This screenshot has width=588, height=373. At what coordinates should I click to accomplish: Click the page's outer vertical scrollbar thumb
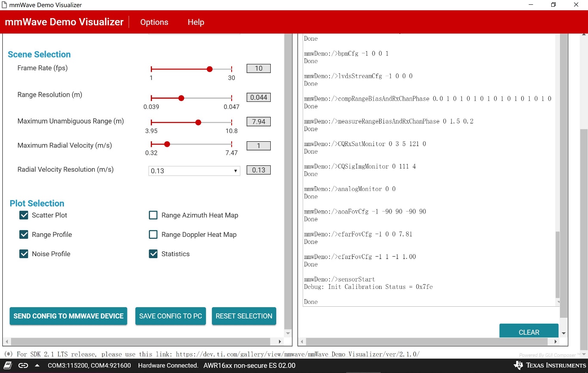[x=584, y=239]
